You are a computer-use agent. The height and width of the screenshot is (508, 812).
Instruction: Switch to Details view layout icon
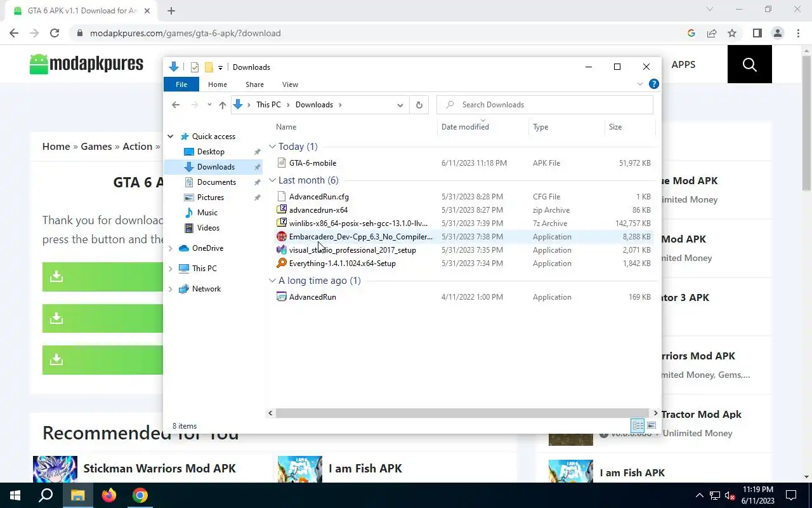pos(638,425)
